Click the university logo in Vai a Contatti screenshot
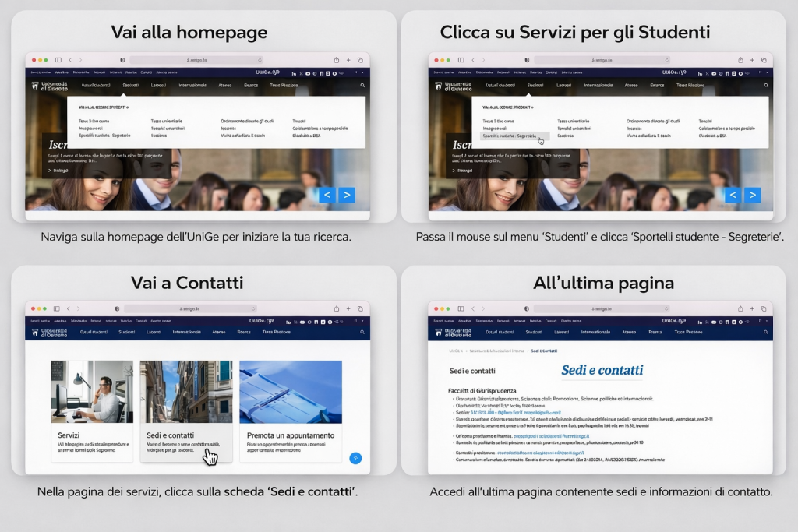Screen dimensions: 798x532 [49, 332]
